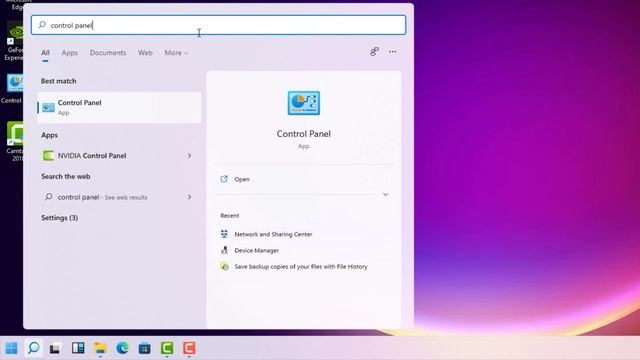Open the Camtasia desktop shortcut
Screen dimensions: 640x360
[x=14, y=141]
